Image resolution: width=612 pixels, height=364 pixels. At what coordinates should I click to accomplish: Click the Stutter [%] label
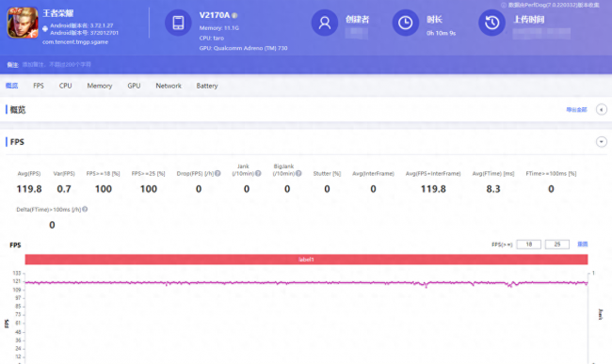coord(327,173)
